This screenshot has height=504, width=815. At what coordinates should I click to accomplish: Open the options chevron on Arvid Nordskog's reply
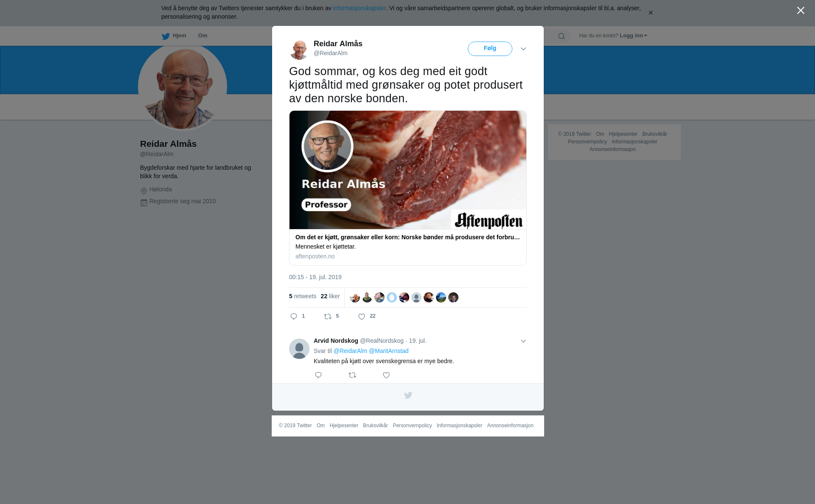(523, 341)
